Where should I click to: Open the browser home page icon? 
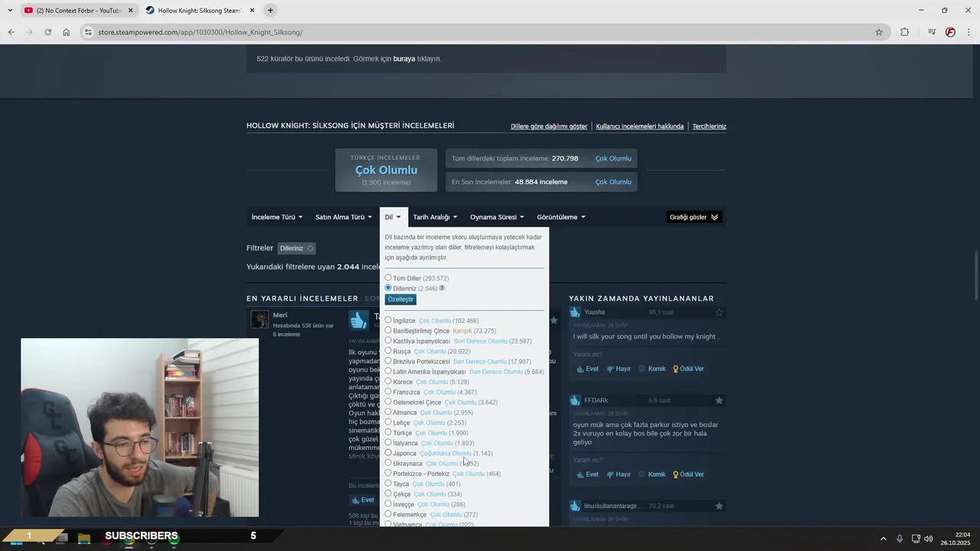67,32
